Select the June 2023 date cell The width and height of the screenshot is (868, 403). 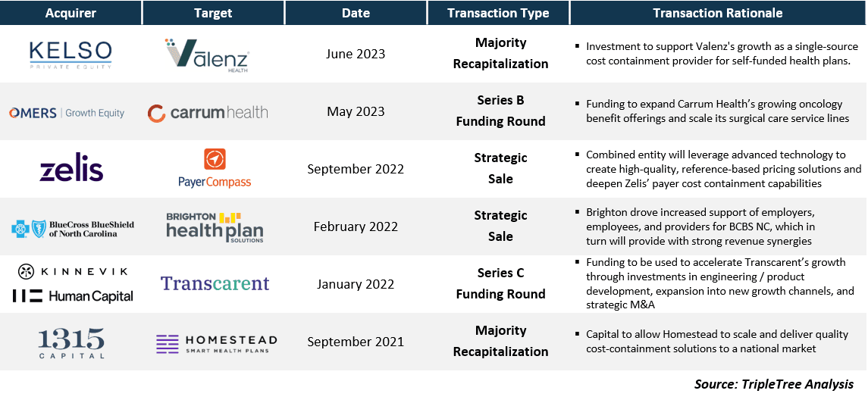[x=356, y=55]
